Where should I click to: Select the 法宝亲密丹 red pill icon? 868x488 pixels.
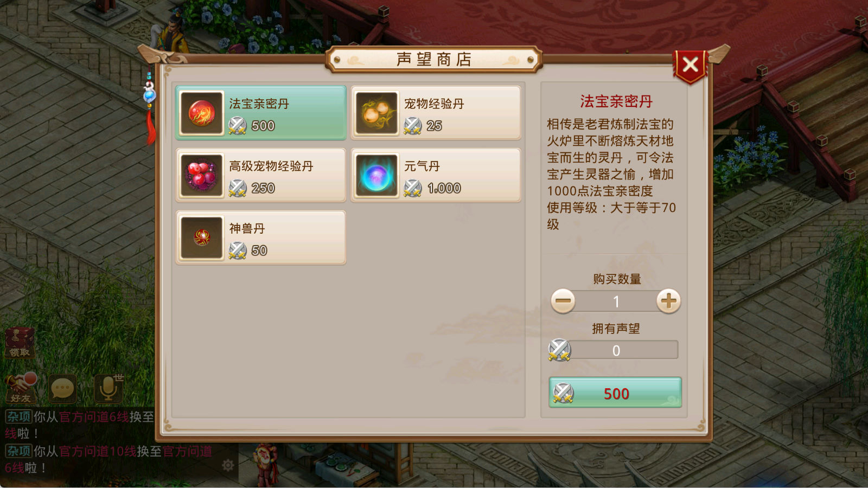(202, 113)
